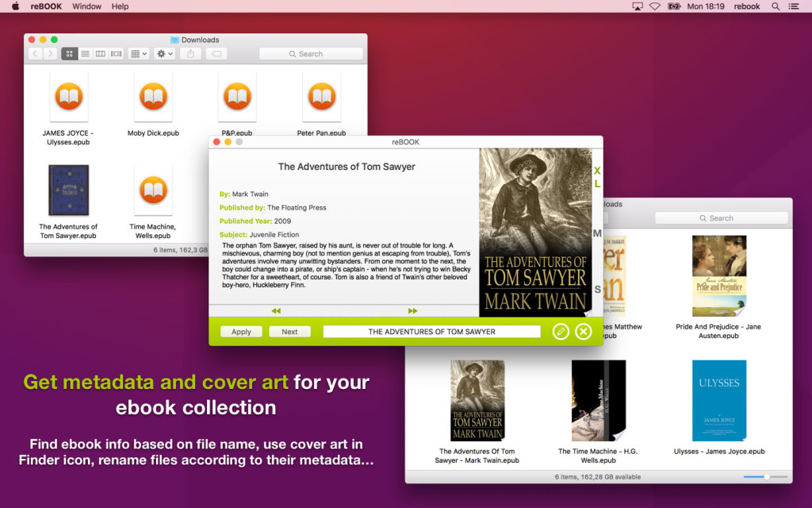
Task: Open the arrange-by dropdown in Downloads toolbar
Action: coord(139,53)
